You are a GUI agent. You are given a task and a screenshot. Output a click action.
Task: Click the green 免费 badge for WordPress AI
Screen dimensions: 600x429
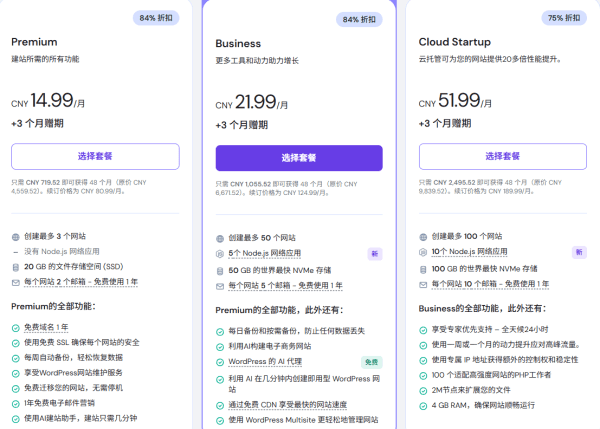[x=372, y=362]
